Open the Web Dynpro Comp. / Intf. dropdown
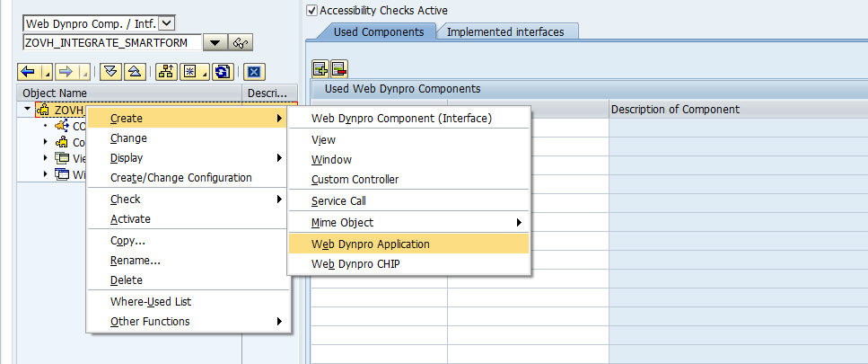 168,23
